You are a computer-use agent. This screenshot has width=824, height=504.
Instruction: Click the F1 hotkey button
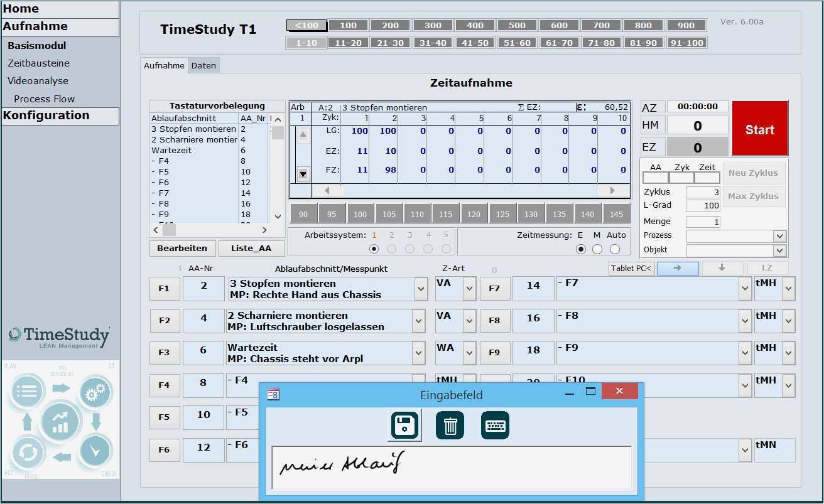164,289
